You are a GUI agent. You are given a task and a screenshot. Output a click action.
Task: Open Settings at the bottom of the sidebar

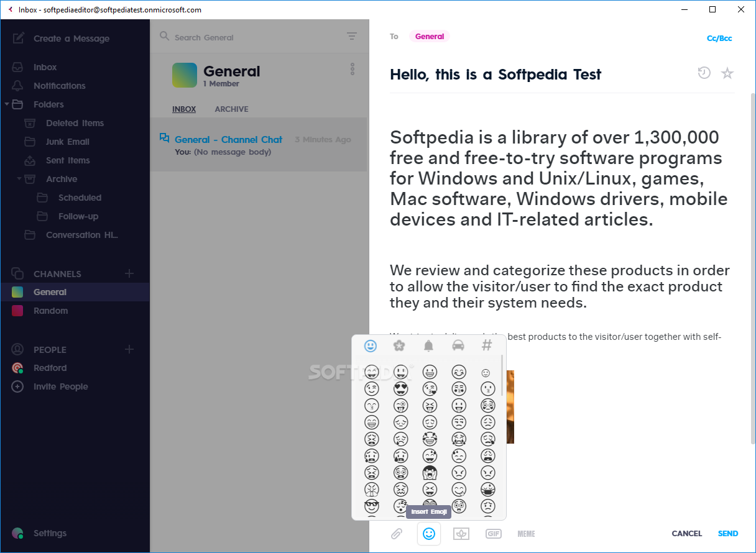point(50,533)
